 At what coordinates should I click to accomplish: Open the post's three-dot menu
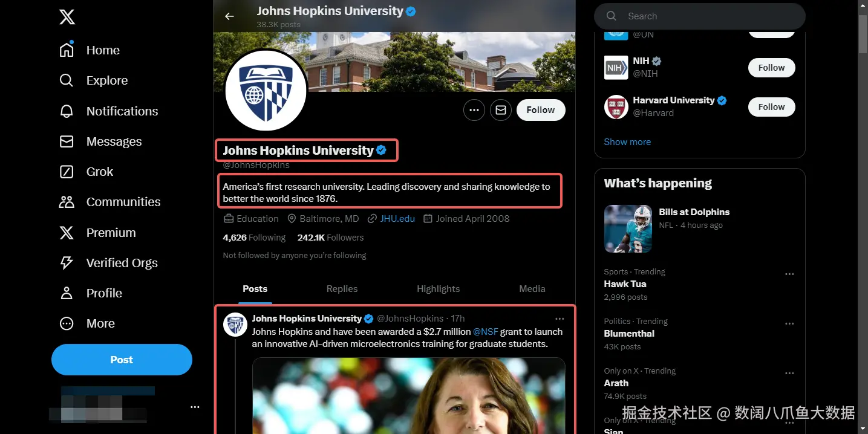(560, 319)
